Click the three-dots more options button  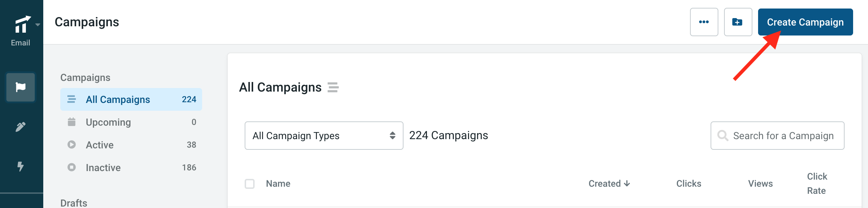[704, 22]
